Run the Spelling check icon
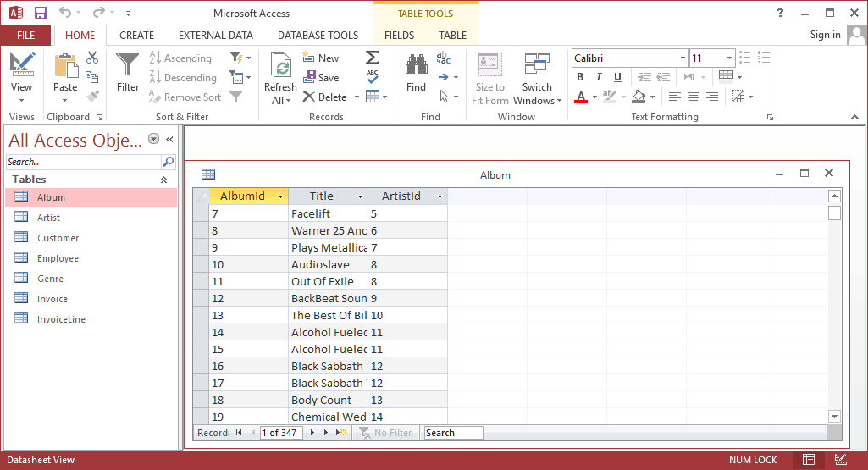 (372, 77)
